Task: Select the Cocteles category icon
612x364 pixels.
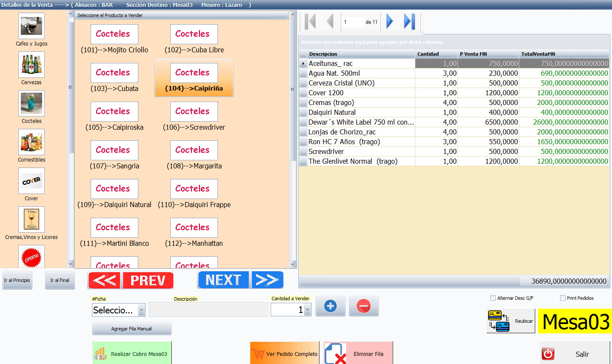Action: (31, 103)
